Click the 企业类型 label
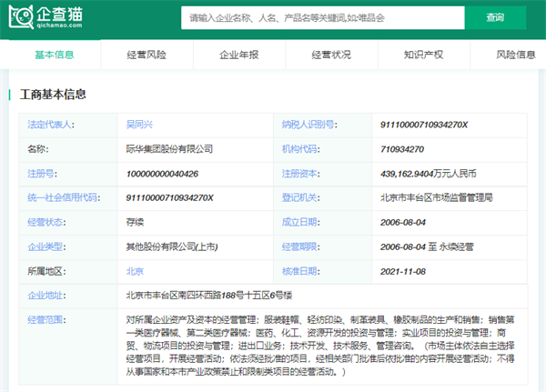Screen dimensions: 546x392 [x=46, y=246]
